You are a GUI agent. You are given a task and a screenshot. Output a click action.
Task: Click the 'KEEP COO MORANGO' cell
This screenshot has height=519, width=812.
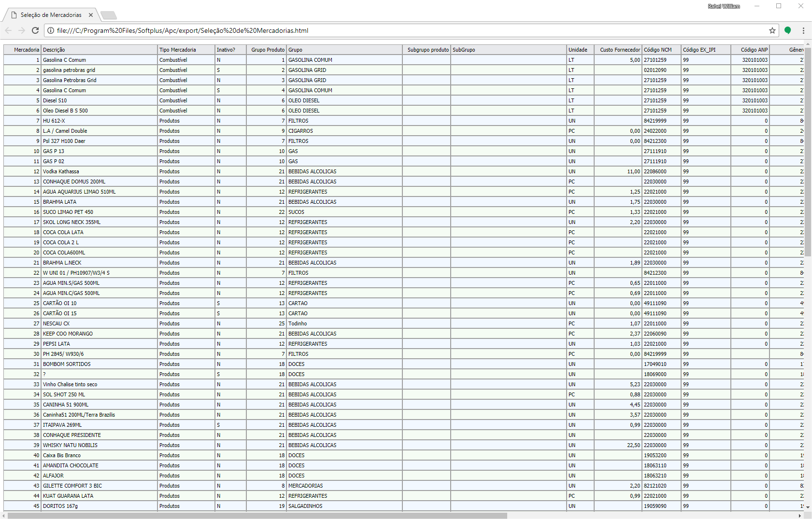[x=100, y=334]
